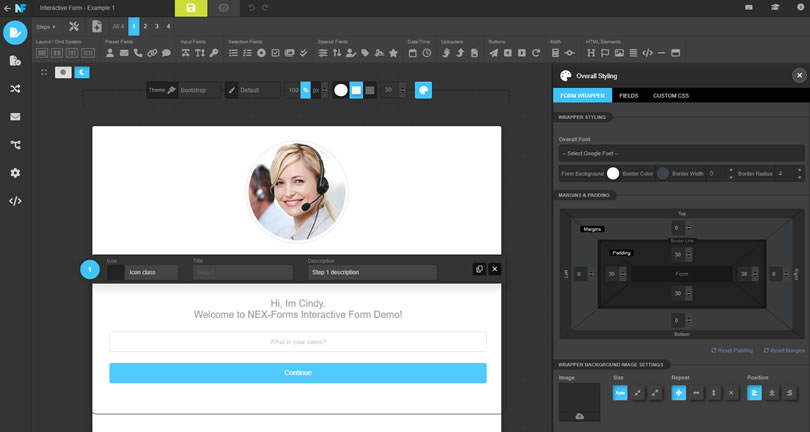Open the Custom CSS tab
The width and height of the screenshot is (810, 432).
pos(671,96)
